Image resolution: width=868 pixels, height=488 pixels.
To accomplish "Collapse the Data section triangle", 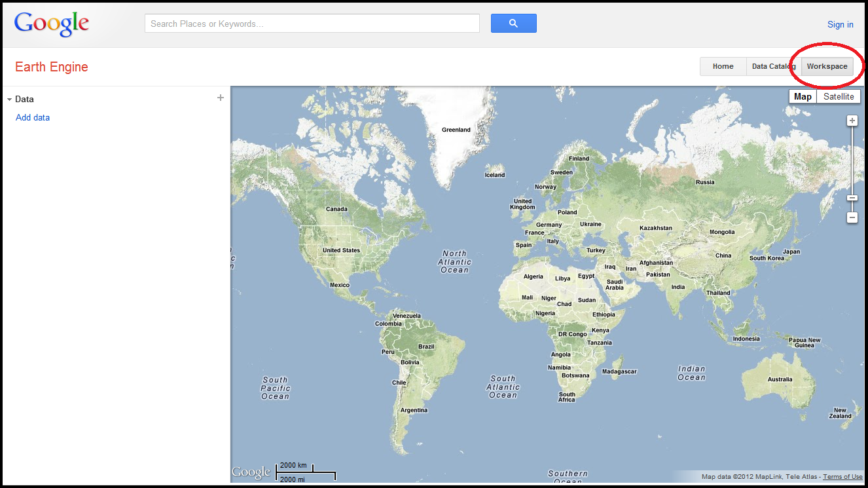I will [10, 100].
